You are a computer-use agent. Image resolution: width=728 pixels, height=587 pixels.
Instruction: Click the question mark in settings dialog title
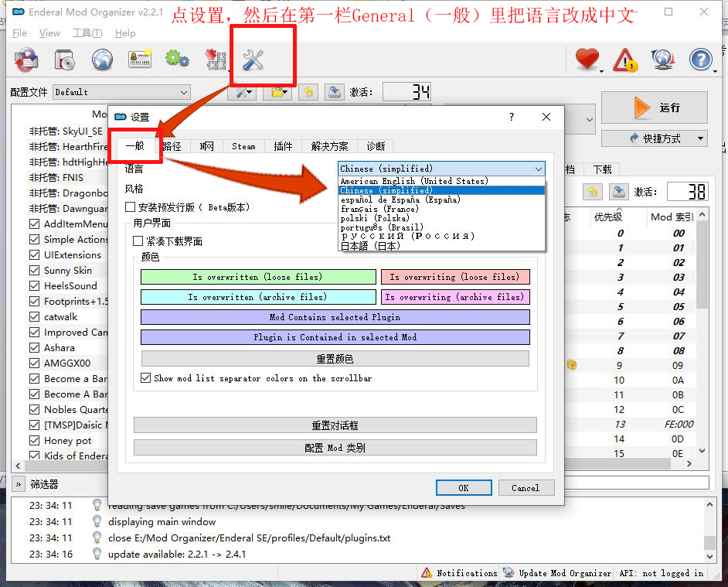pos(512,117)
